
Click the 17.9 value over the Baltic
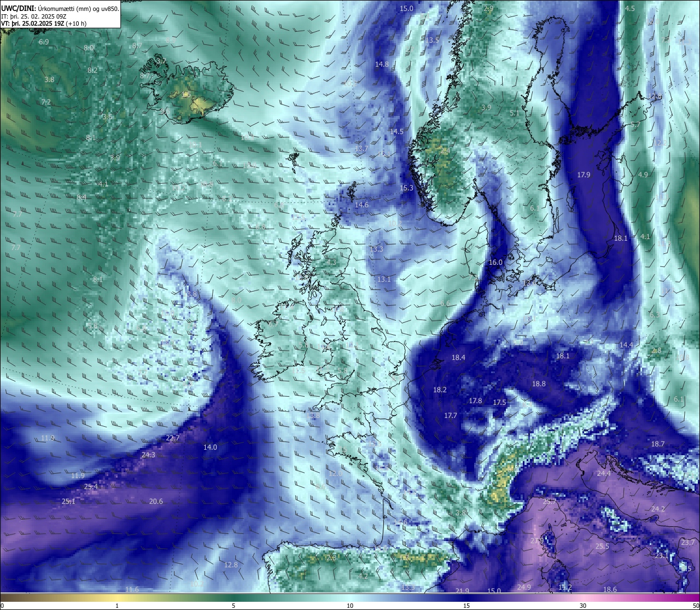point(584,175)
